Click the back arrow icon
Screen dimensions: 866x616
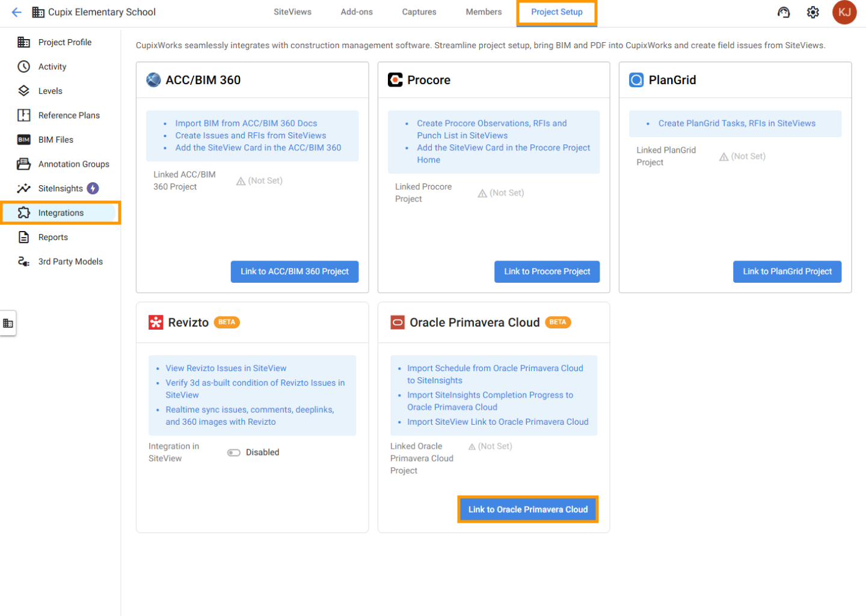click(16, 12)
